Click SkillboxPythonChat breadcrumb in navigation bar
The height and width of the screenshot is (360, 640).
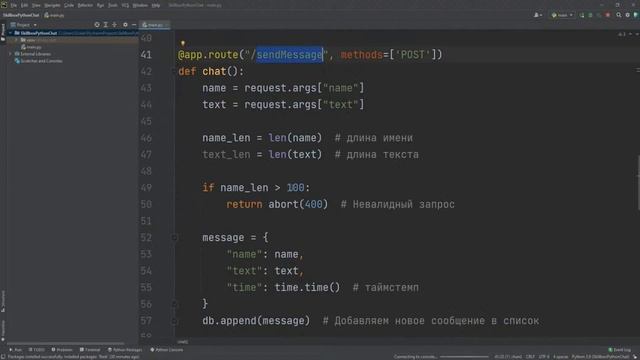tap(21, 15)
